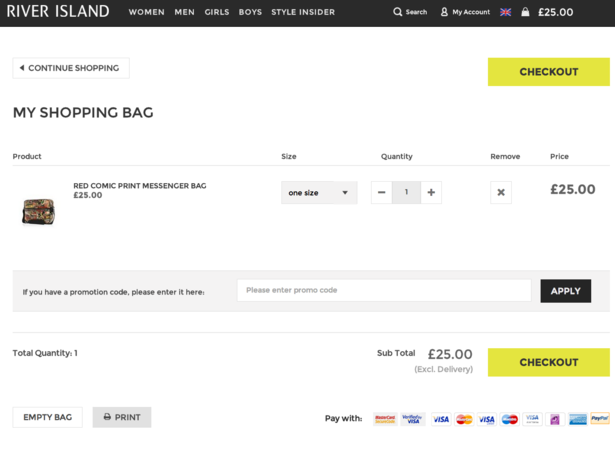Click the top CHECKOUT button
Viewport: 615px width, 454px height.
(x=549, y=72)
